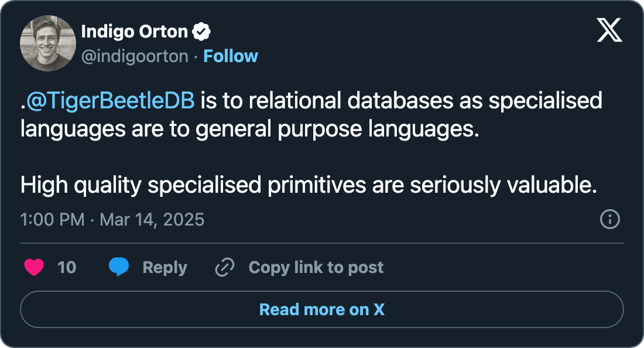Click the red heart like icon
Image resolution: width=644 pixels, height=348 pixels.
tap(34, 268)
